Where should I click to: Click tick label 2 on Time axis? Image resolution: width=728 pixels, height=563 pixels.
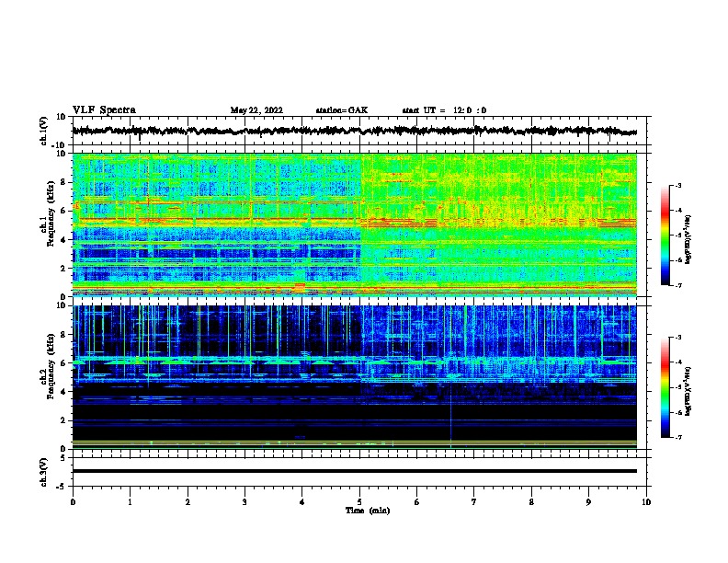click(188, 502)
